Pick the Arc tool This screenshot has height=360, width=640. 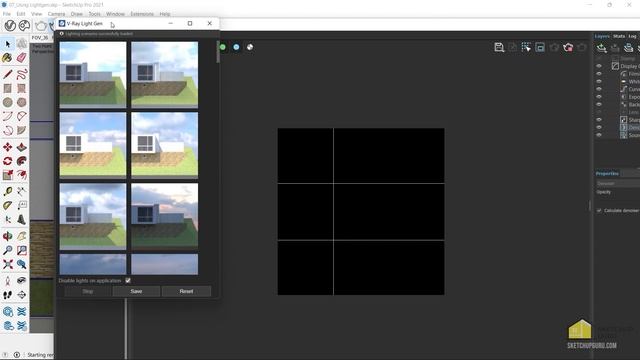pyautogui.click(x=7, y=116)
